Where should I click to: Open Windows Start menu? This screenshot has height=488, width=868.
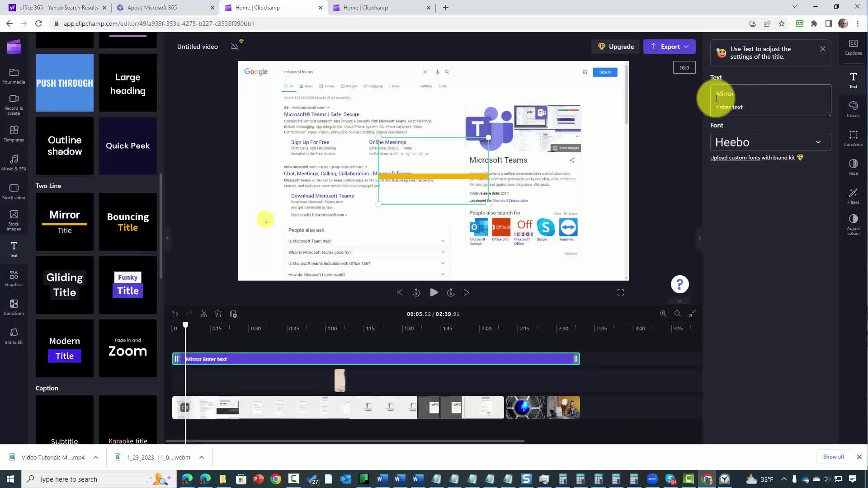pyautogui.click(x=10, y=479)
